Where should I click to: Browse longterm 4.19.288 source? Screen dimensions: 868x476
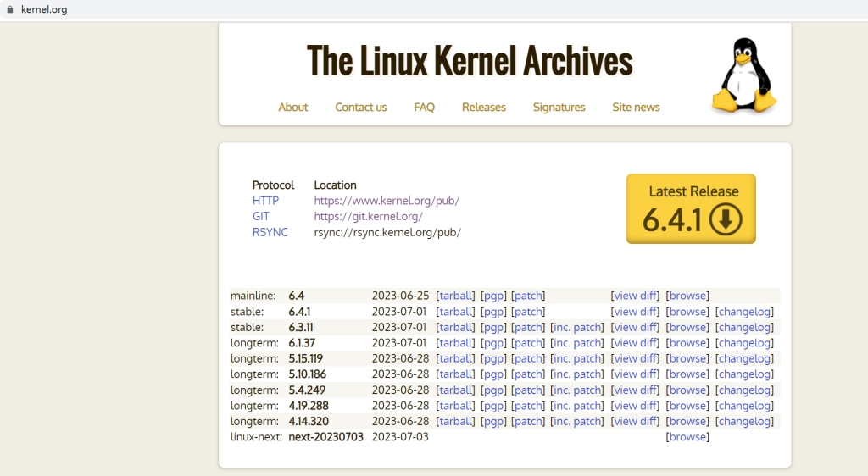click(687, 406)
